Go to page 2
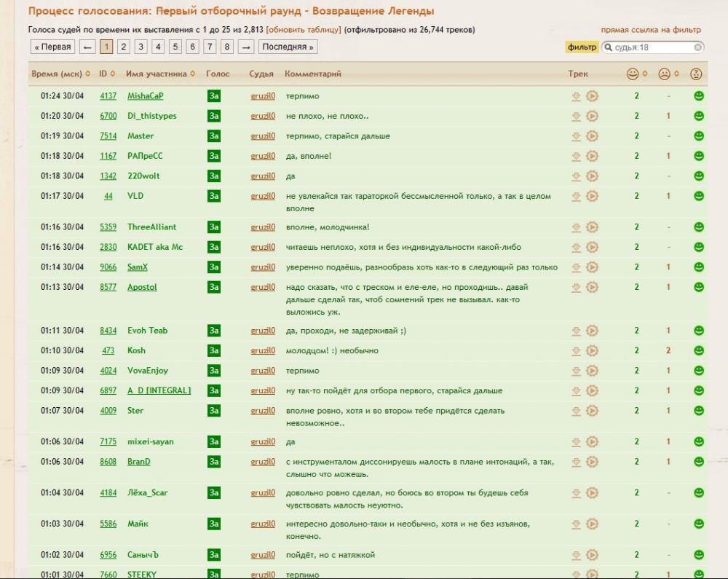 click(x=124, y=47)
